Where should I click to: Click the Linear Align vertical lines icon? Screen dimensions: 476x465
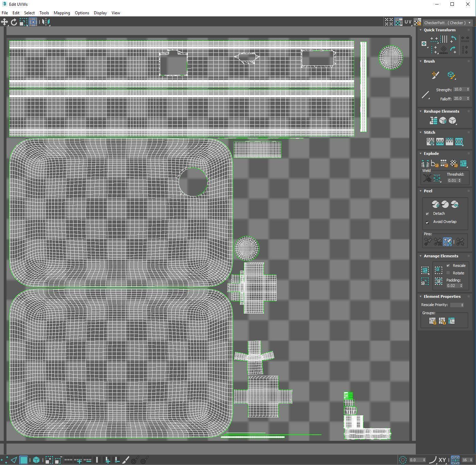(x=443, y=39)
